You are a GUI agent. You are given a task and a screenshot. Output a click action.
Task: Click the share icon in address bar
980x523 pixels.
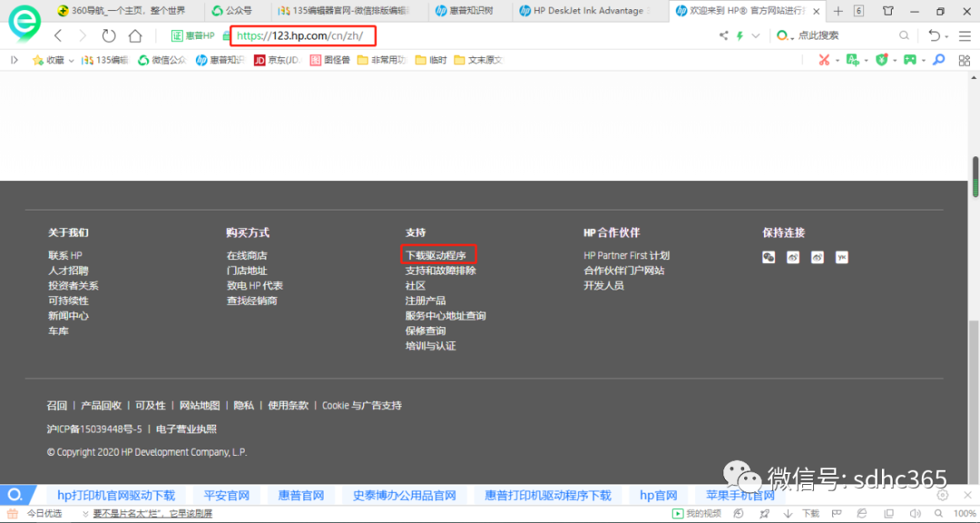(x=723, y=35)
